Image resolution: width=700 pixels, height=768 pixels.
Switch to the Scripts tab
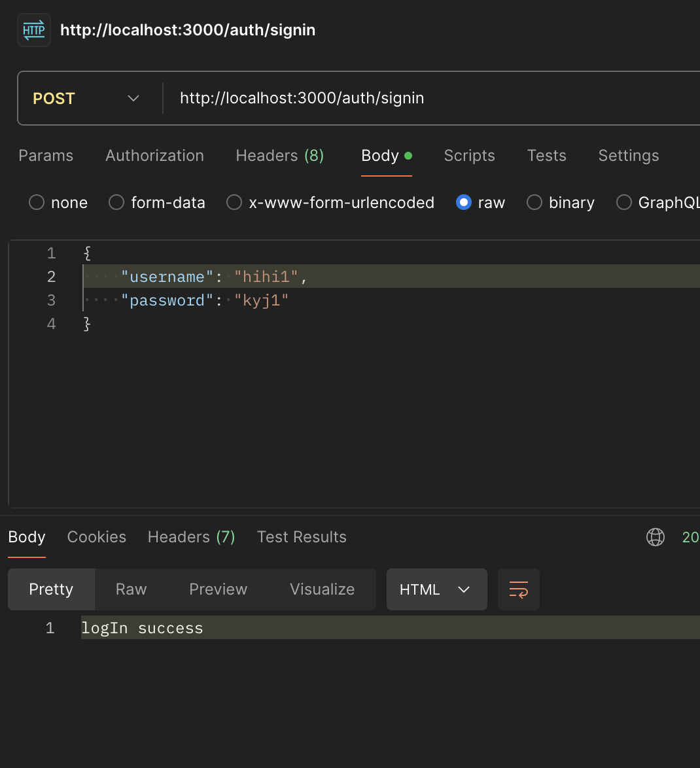click(x=469, y=156)
